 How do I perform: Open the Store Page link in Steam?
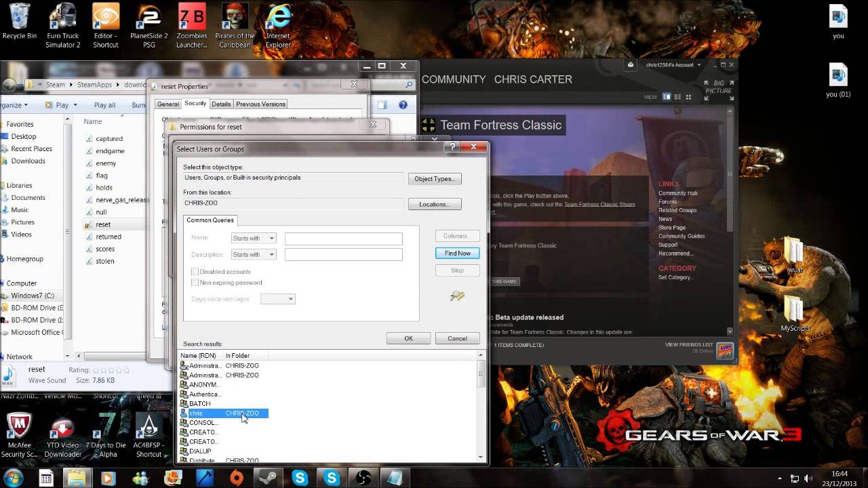click(671, 228)
